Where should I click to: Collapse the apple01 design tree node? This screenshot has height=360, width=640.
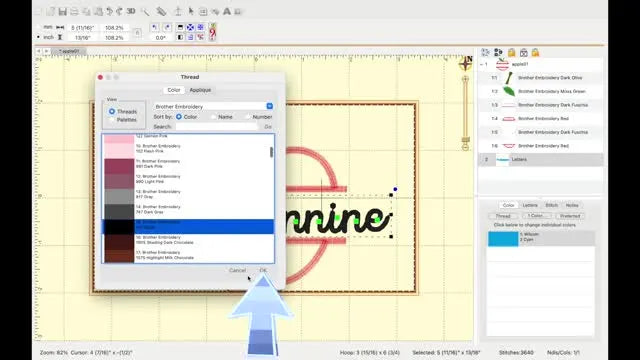[482, 64]
